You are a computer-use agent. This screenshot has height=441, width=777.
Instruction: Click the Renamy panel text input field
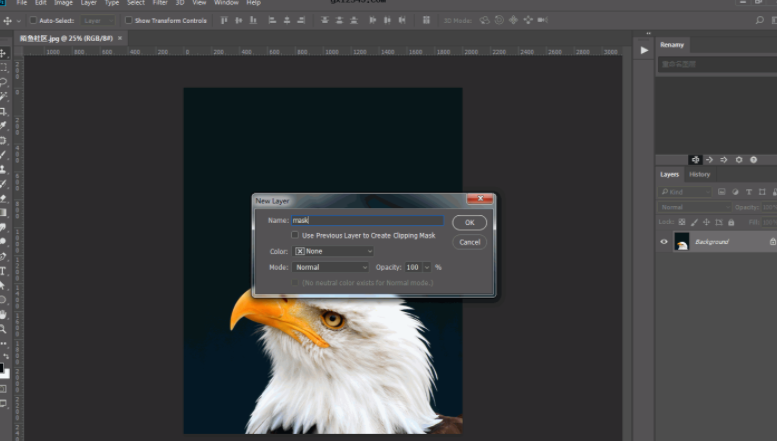point(718,64)
